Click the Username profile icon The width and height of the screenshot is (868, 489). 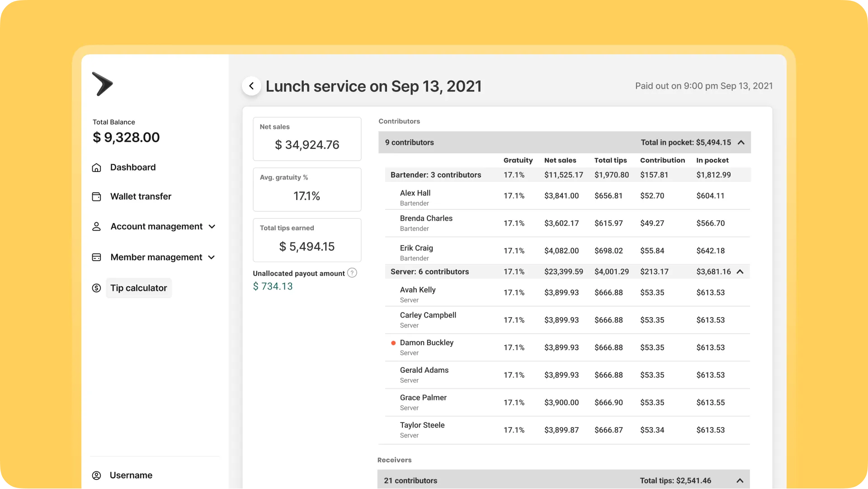pyautogui.click(x=96, y=475)
